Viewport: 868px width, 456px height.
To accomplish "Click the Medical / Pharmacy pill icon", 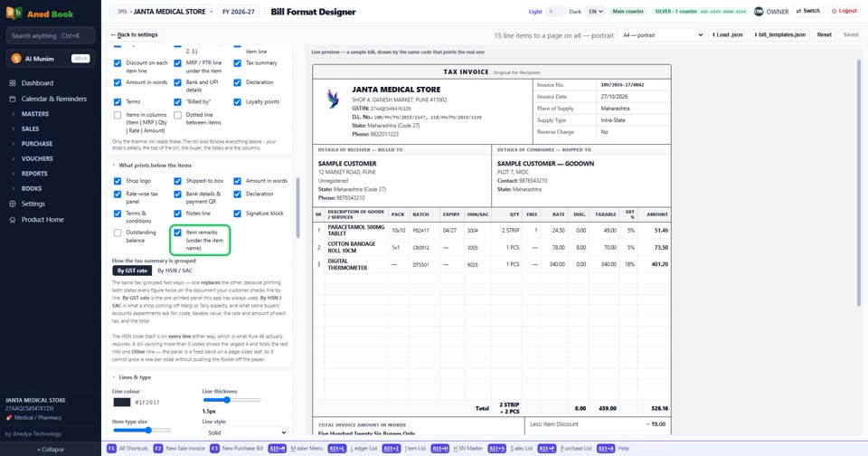I will (x=9, y=418).
